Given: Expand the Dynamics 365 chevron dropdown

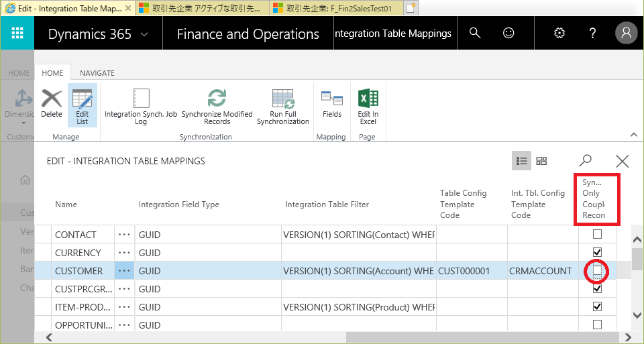Looking at the screenshot, I should click(144, 34).
